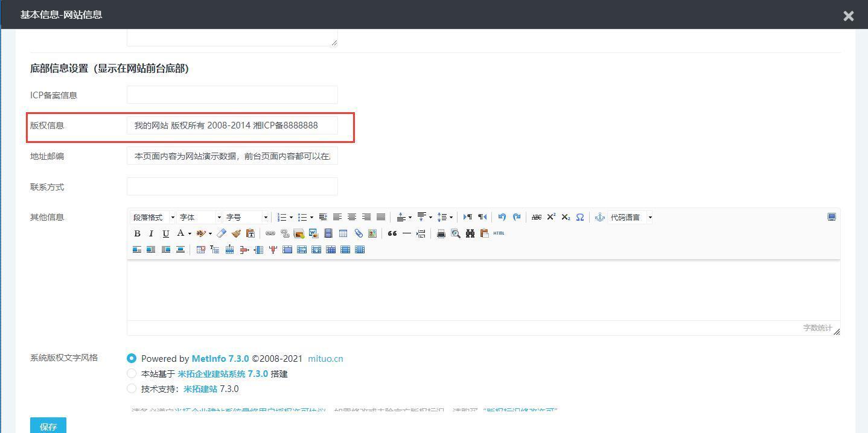Click the ICP备案信息 input field
Viewport: 868px width, 433px height.
(x=232, y=95)
